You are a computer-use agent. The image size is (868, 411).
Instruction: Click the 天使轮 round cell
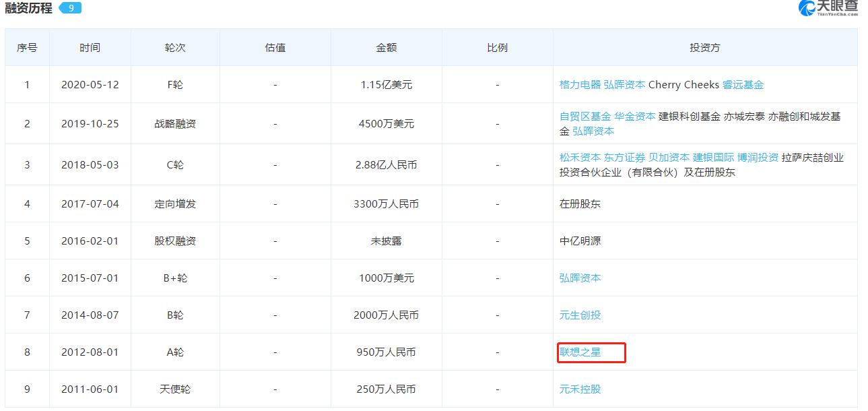175,389
